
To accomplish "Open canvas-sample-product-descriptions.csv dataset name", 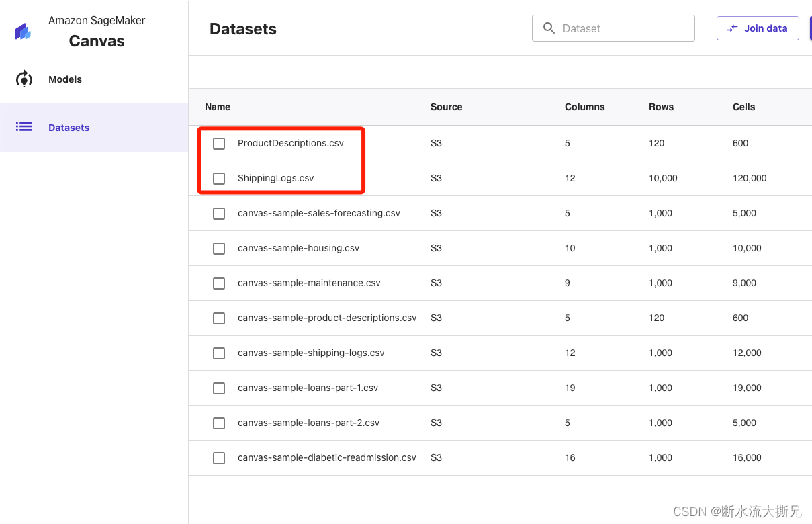I will [327, 318].
